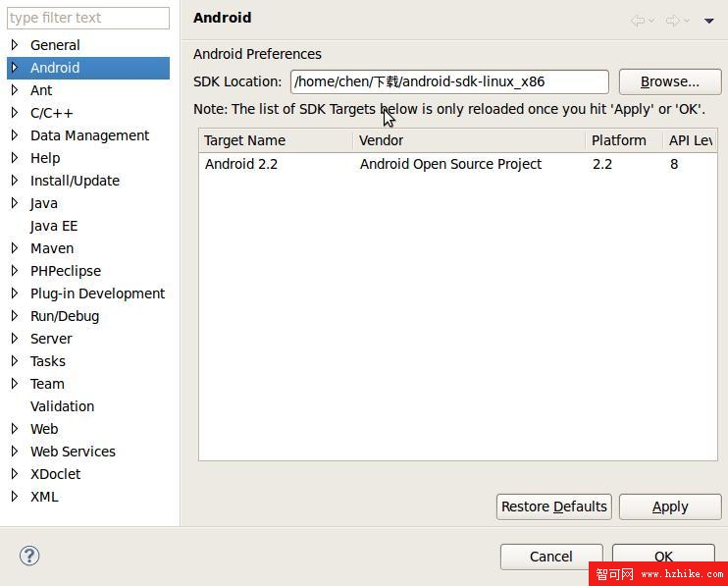Expand the Run/Debug category arrow
Screen dimensions: 728x586
point(15,316)
